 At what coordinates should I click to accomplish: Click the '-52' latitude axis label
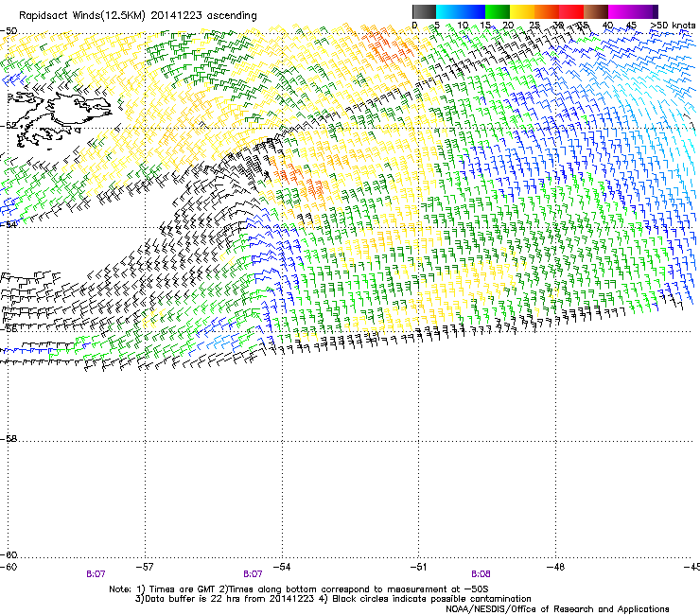9,126
